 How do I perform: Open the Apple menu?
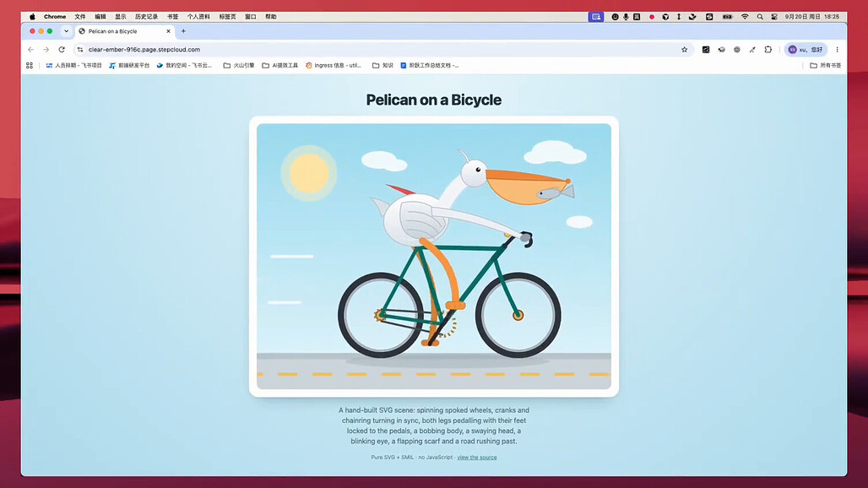coord(32,17)
